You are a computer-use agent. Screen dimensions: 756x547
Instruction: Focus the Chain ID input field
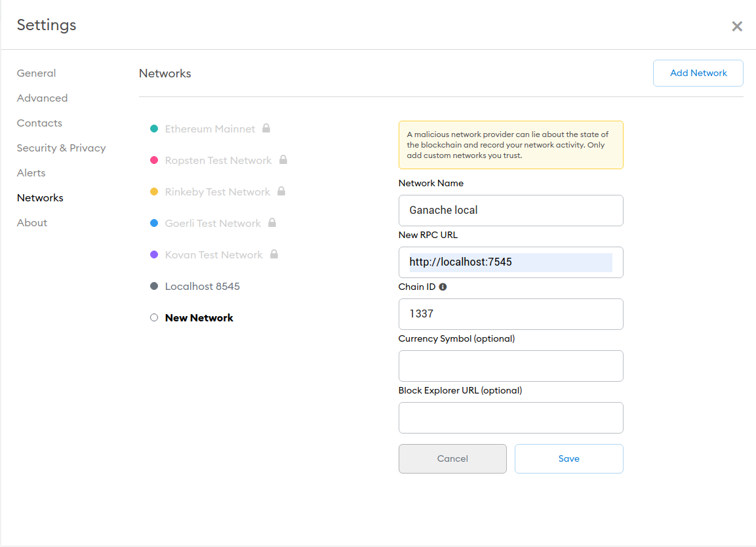511,314
